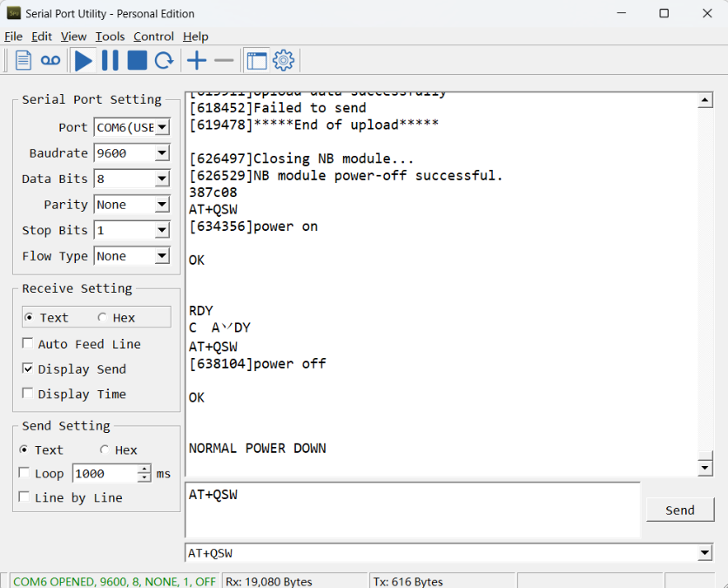This screenshot has height=588, width=728.
Task: Click the [634356]power on log line
Action: click(253, 226)
